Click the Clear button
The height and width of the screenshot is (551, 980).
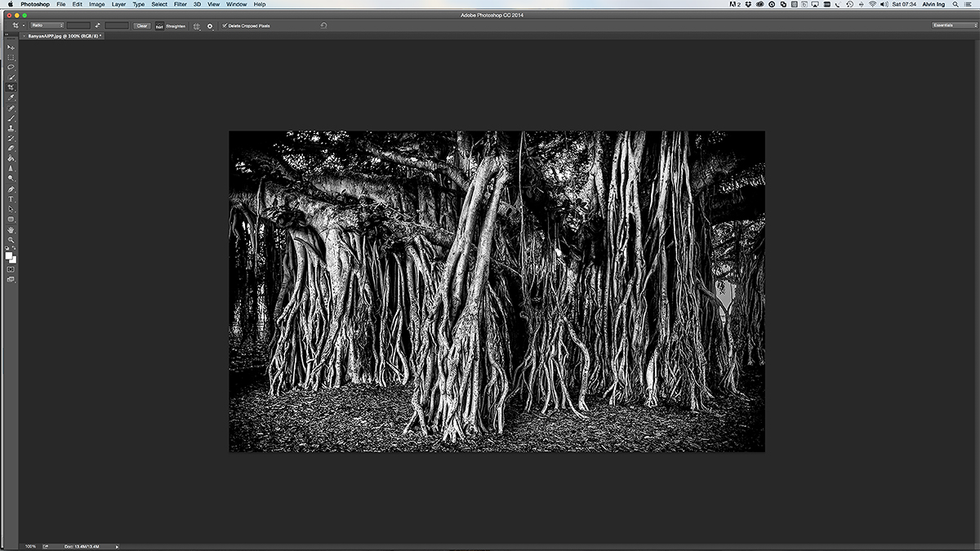point(142,25)
